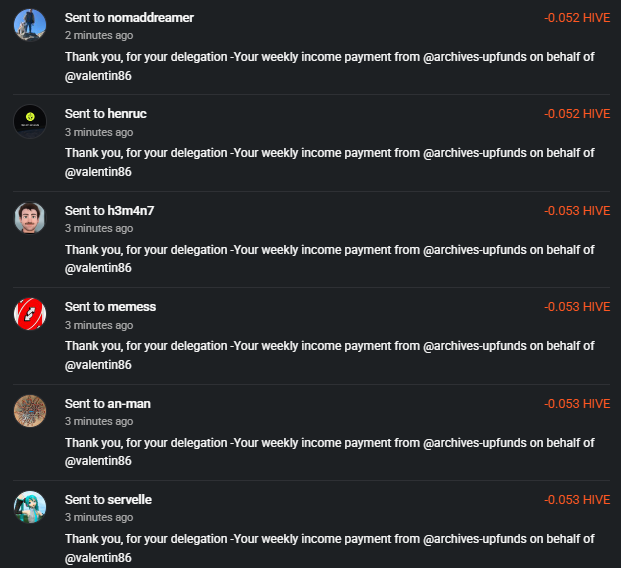Open the henruc username link
621x568 pixels.
coord(127,114)
